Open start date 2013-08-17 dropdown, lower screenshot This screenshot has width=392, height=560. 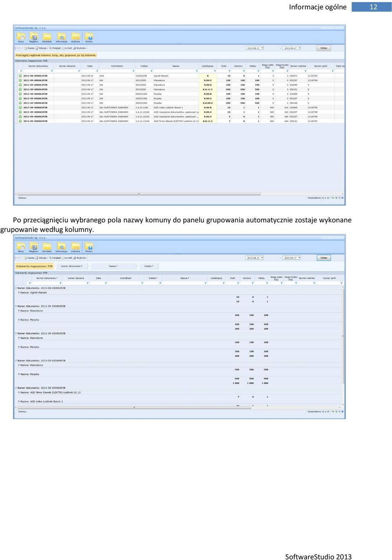tap(262, 258)
